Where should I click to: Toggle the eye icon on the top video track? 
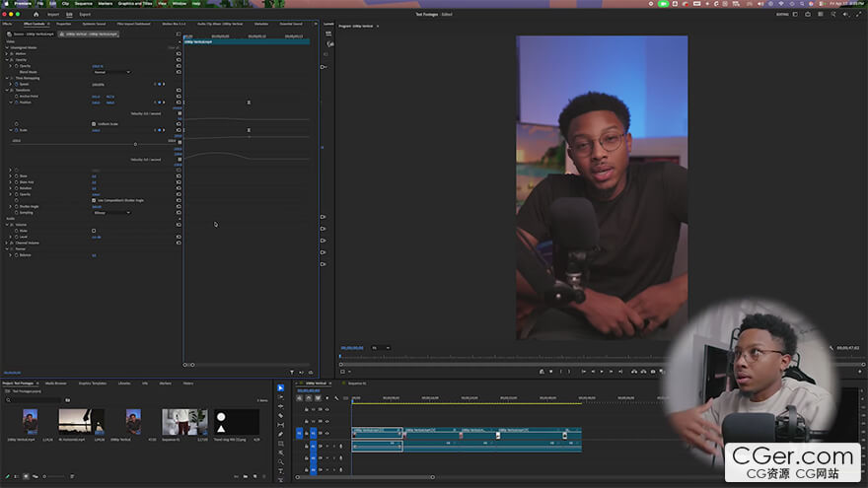(326, 409)
